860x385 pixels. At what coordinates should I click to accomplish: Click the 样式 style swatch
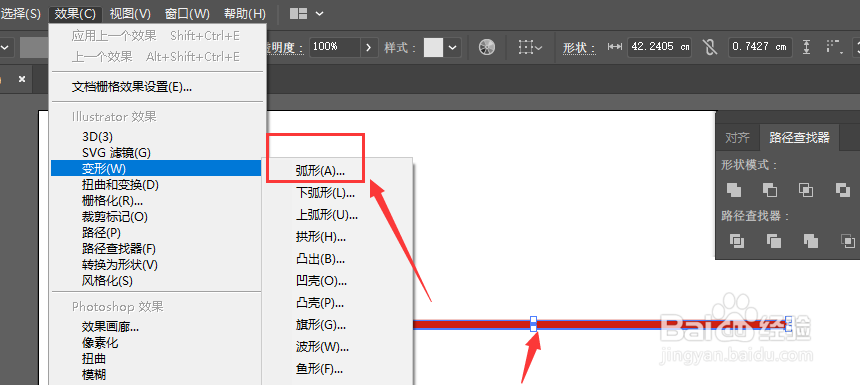(x=433, y=47)
